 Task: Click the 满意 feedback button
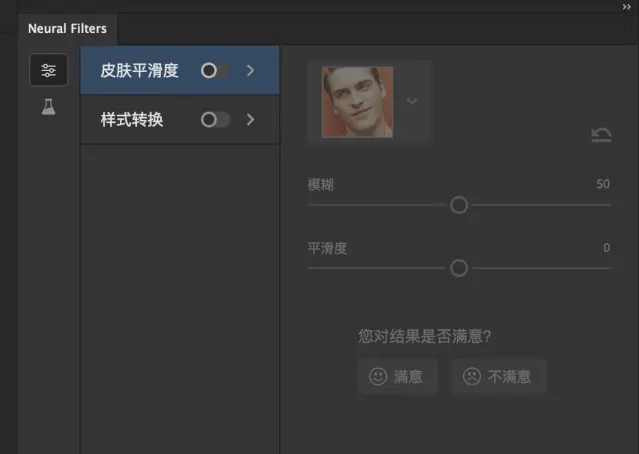point(398,376)
